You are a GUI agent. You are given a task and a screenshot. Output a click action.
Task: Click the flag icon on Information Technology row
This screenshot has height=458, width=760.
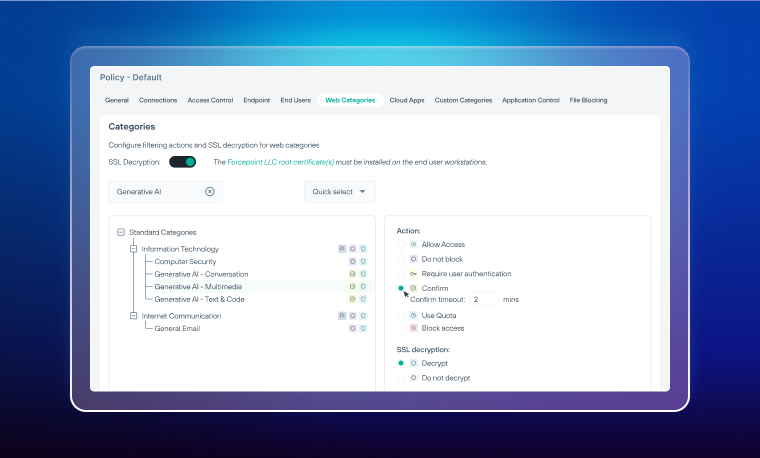(x=342, y=249)
